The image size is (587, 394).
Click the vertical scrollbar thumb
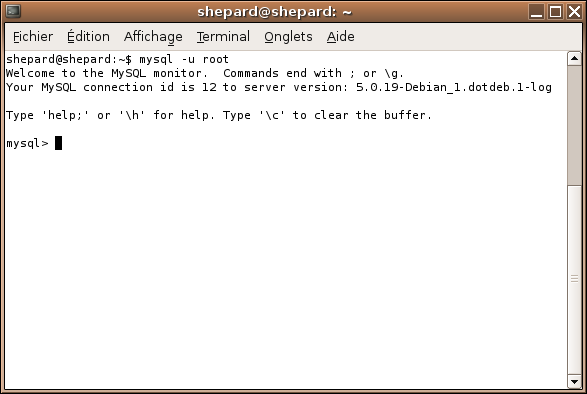(574, 125)
